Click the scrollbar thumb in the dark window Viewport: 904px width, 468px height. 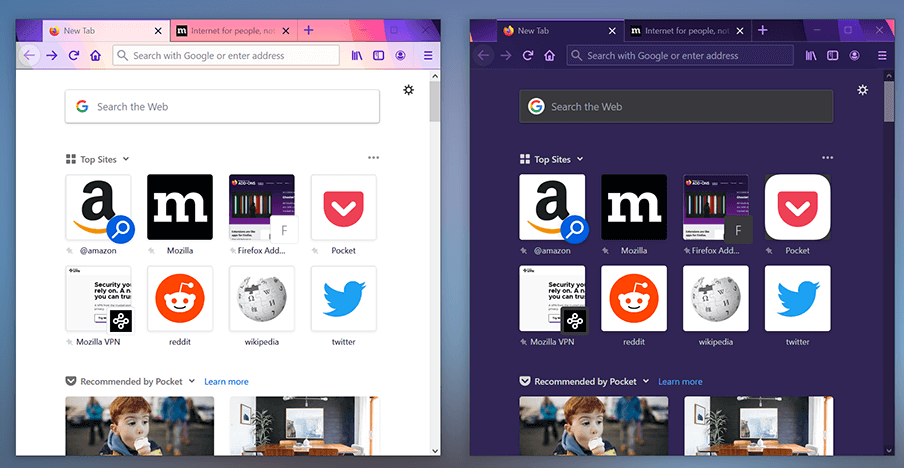click(x=890, y=101)
